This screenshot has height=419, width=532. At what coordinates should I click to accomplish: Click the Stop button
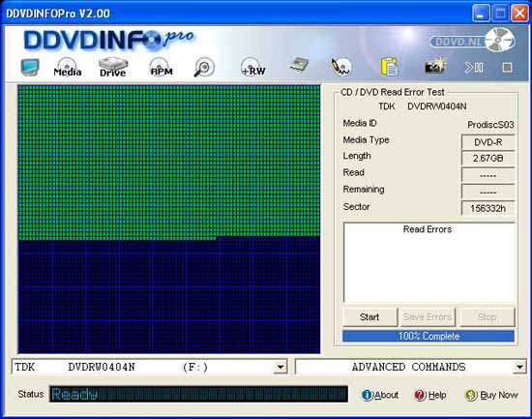(x=487, y=316)
